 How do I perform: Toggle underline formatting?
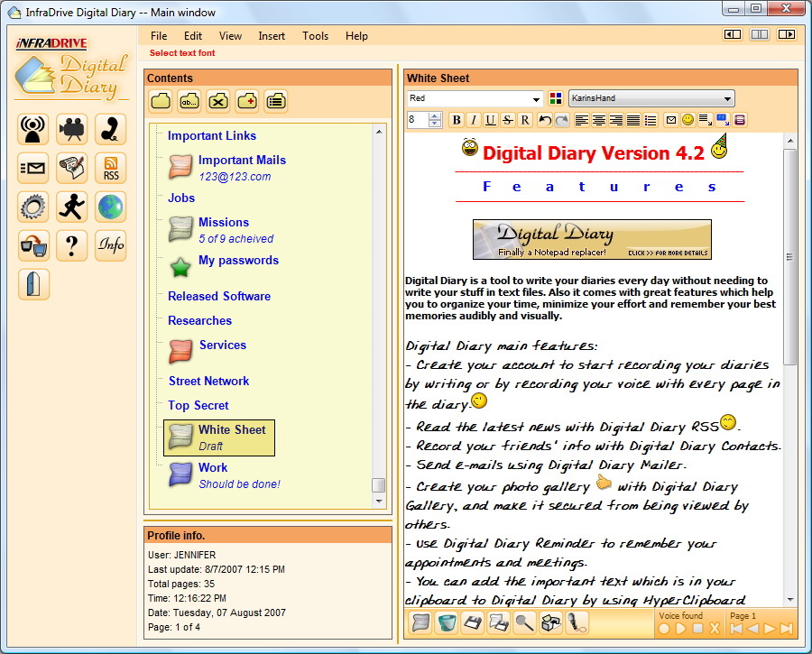point(491,120)
